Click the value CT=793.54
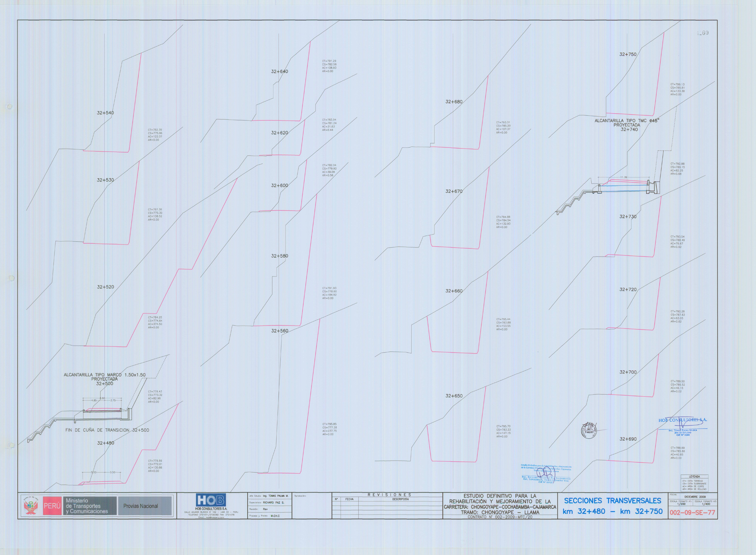Viewport: 756px width, 555px height. point(677,237)
